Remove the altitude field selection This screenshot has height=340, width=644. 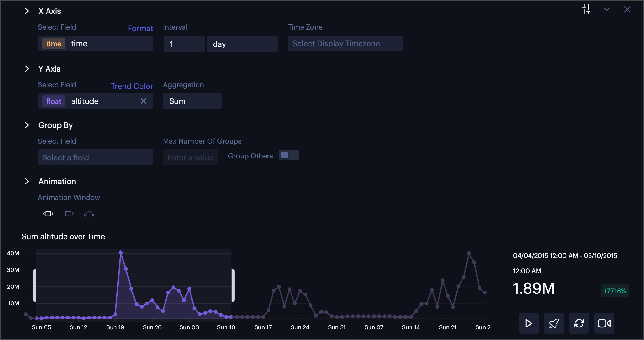[144, 101]
